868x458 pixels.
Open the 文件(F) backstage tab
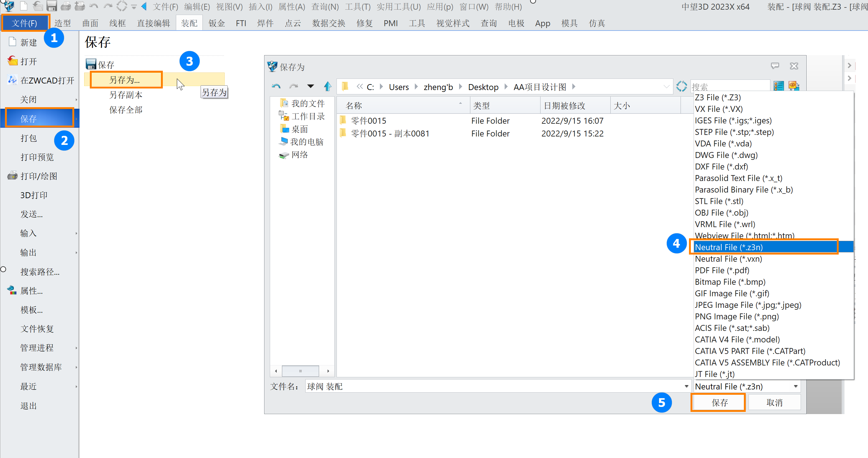(25, 23)
